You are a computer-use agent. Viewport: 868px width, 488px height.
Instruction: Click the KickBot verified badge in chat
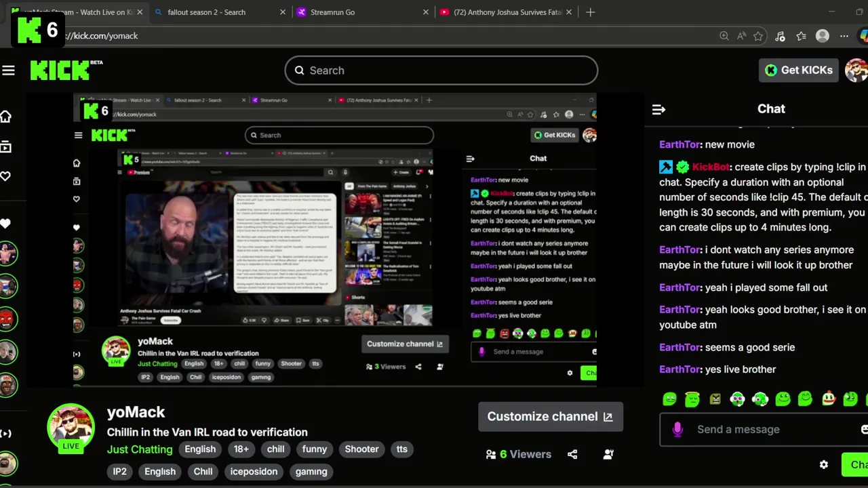tap(683, 167)
